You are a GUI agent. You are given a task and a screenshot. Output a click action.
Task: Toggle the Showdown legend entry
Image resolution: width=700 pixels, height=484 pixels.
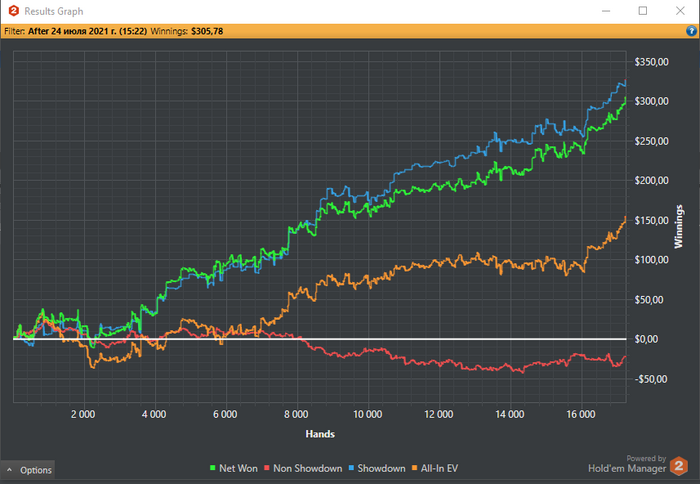point(377,468)
